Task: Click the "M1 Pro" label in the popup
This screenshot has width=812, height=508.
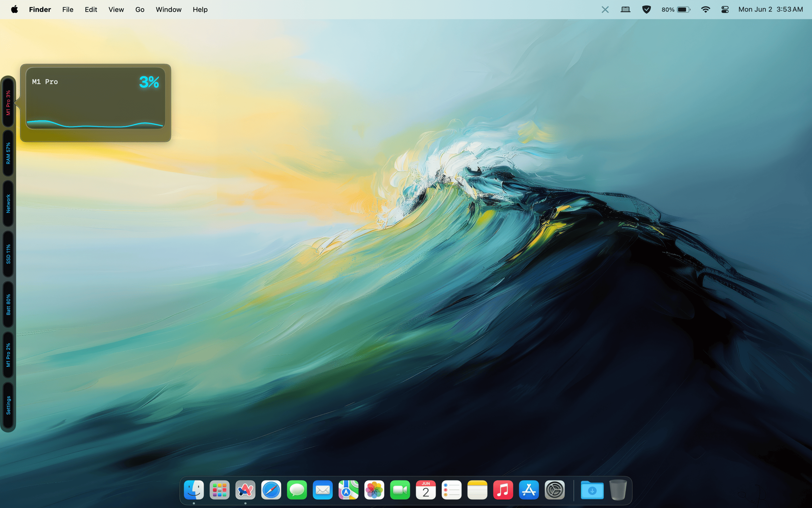Action: pos(45,82)
